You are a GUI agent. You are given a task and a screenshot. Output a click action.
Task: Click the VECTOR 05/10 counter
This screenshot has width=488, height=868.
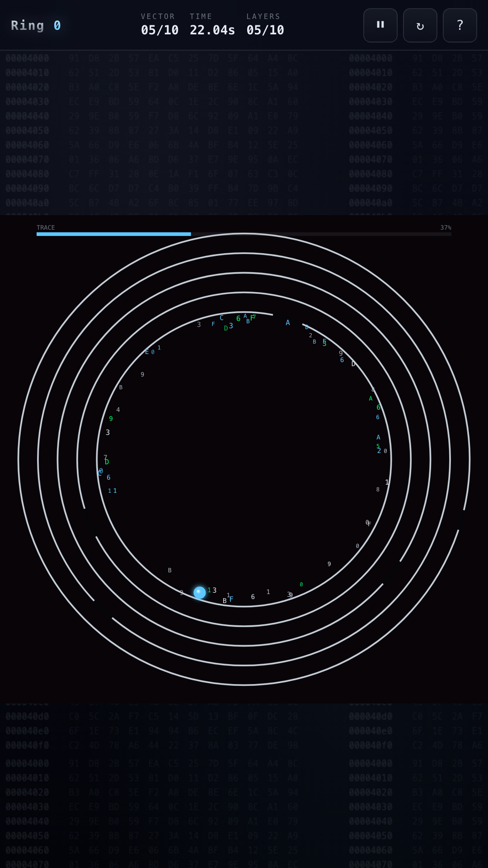[160, 25]
